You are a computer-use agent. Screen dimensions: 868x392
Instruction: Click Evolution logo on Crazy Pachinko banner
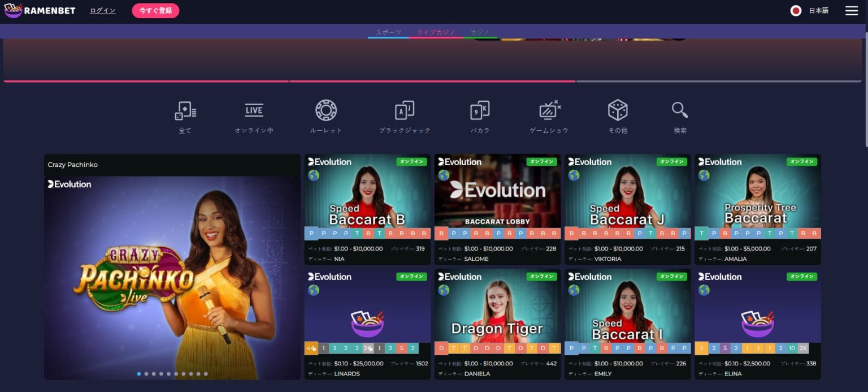70,184
